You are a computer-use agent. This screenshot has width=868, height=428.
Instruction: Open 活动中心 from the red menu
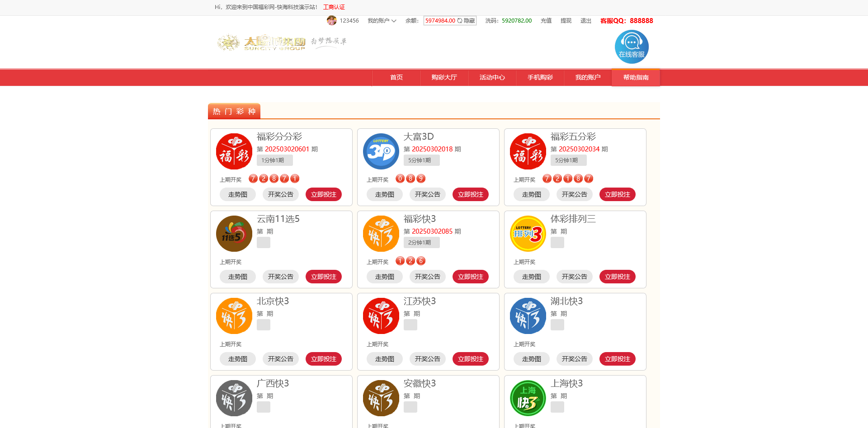pos(492,78)
